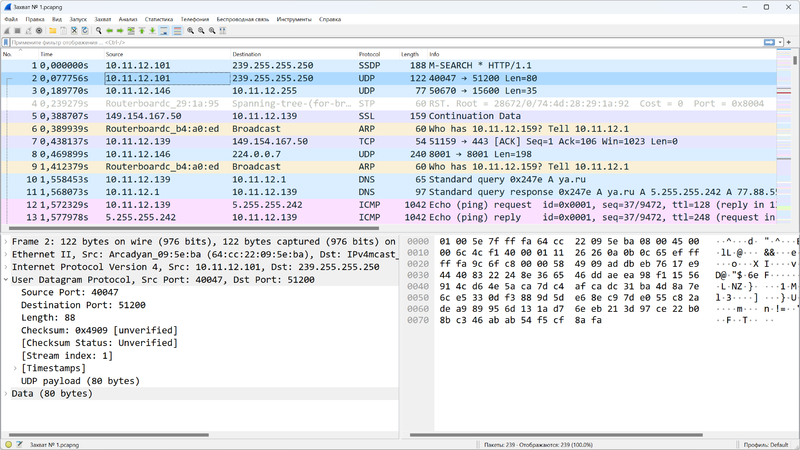800x450 pixels.
Task: Zoom out packet list text
Action: point(201,31)
